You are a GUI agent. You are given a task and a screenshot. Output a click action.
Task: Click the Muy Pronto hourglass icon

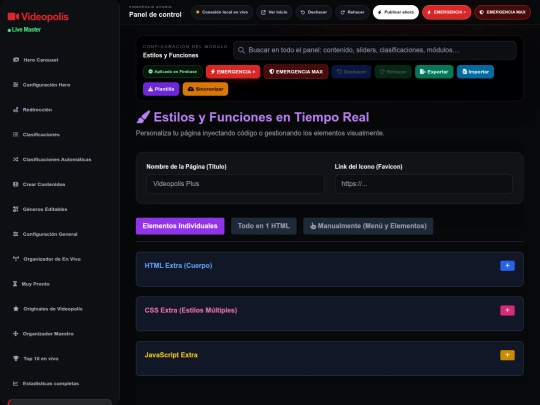click(15, 284)
